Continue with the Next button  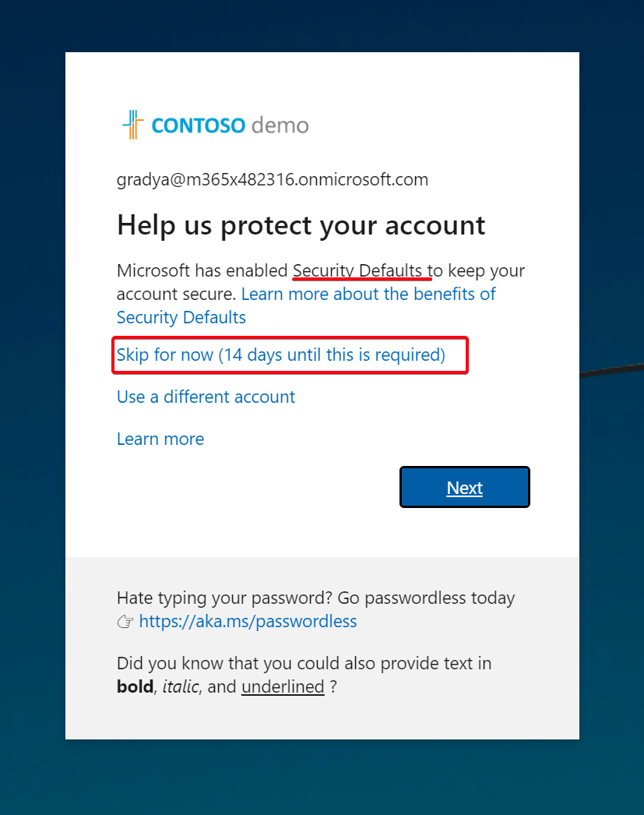pyautogui.click(x=465, y=487)
